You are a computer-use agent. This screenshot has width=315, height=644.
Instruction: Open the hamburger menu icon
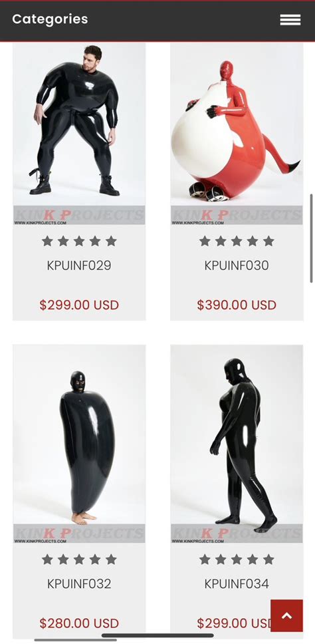[x=290, y=19]
